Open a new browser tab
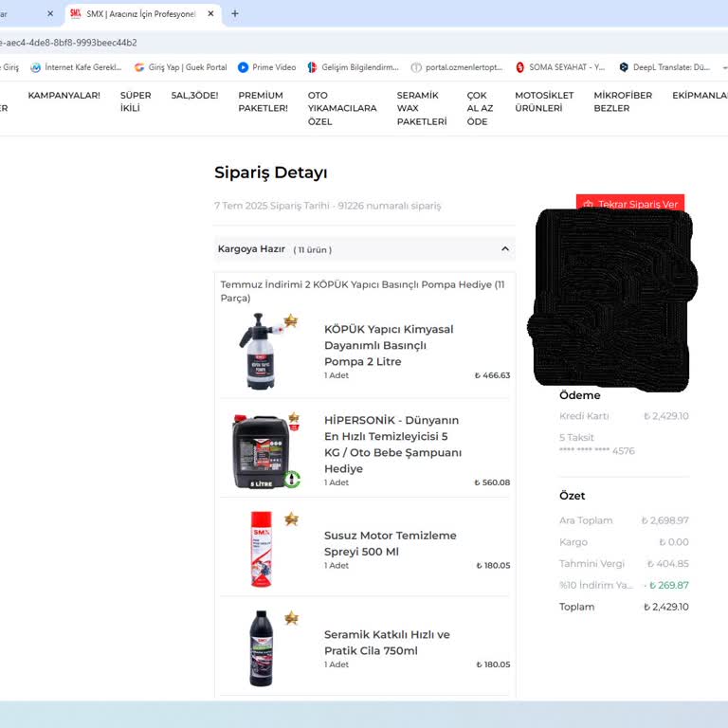Image resolution: width=728 pixels, height=728 pixels. (x=235, y=14)
